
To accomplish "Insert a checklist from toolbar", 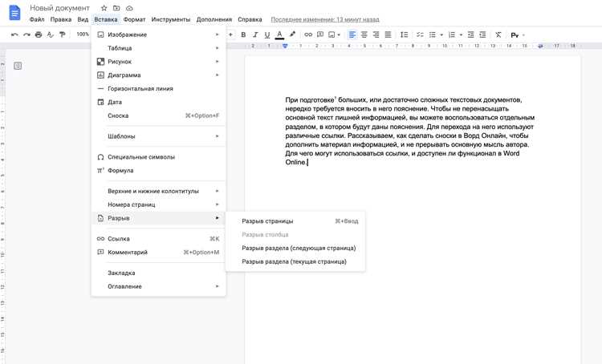I will click(x=420, y=34).
